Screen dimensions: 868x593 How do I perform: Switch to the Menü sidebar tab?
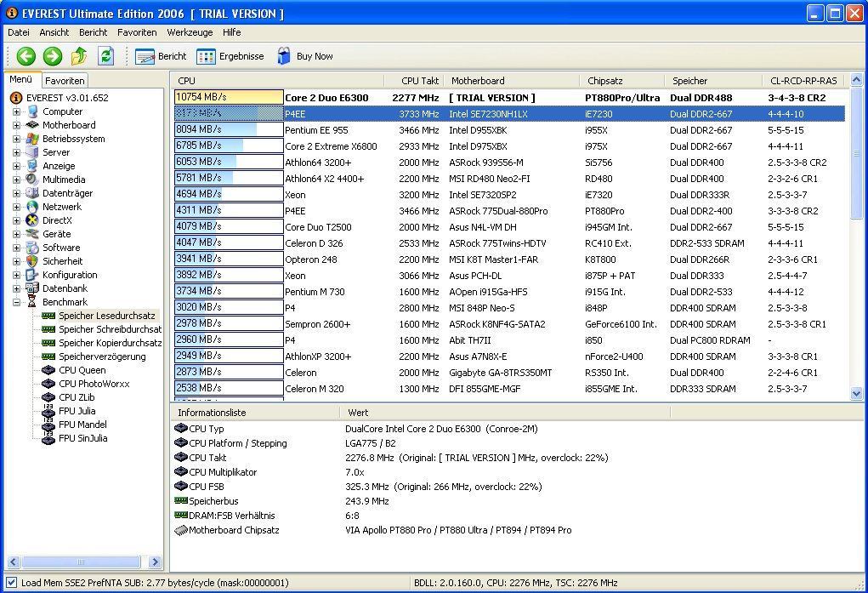21,79
